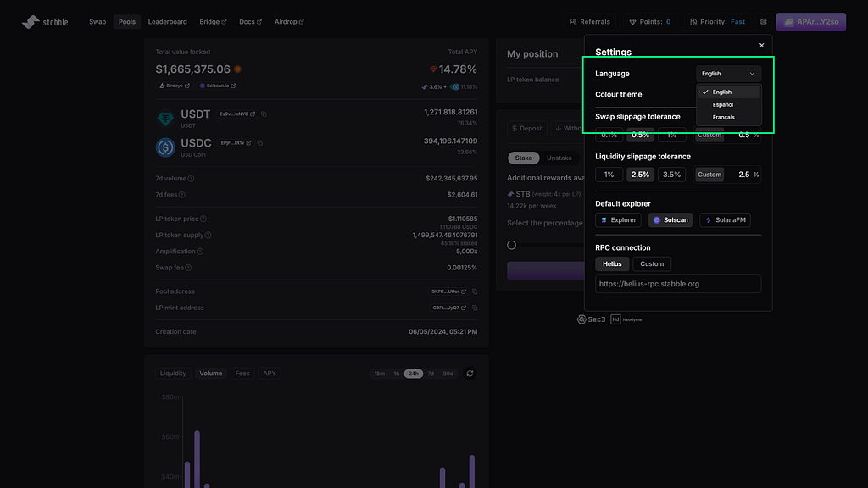
Task: Copy the LP mint address
Action: tap(475, 308)
